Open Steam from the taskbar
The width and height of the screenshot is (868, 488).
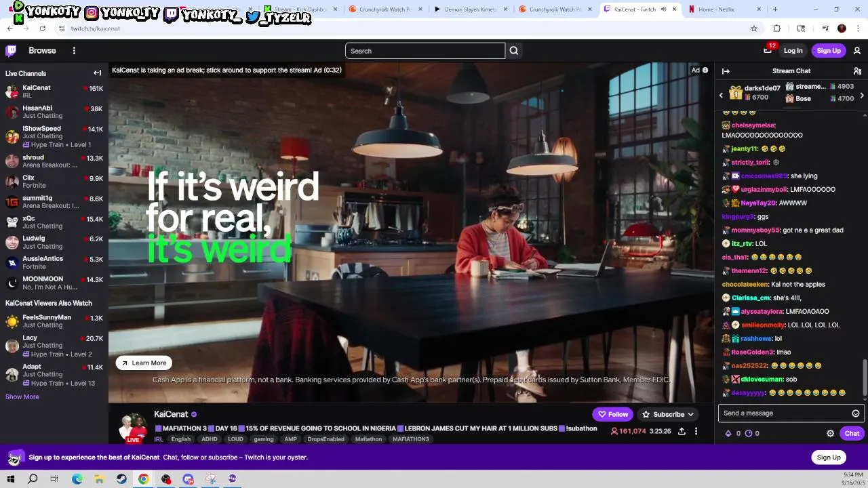click(x=121, y=479)
